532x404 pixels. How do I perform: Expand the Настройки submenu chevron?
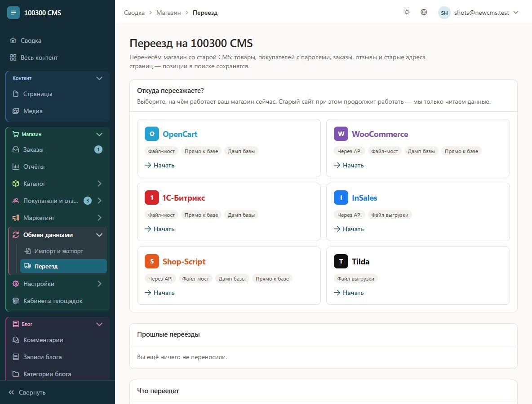99,284
